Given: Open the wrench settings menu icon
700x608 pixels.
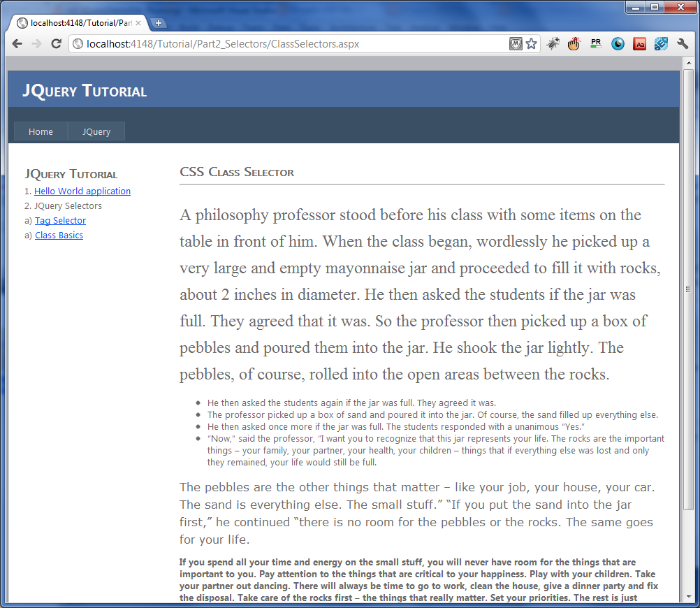Looking at the screenshot, I should pyautogui.click(x=683, y=43).
